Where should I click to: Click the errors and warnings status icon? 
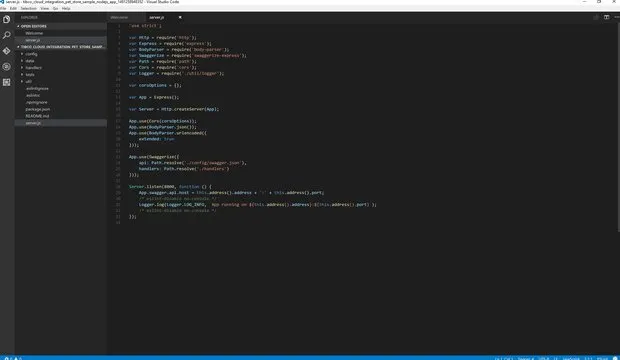point(12,358)
